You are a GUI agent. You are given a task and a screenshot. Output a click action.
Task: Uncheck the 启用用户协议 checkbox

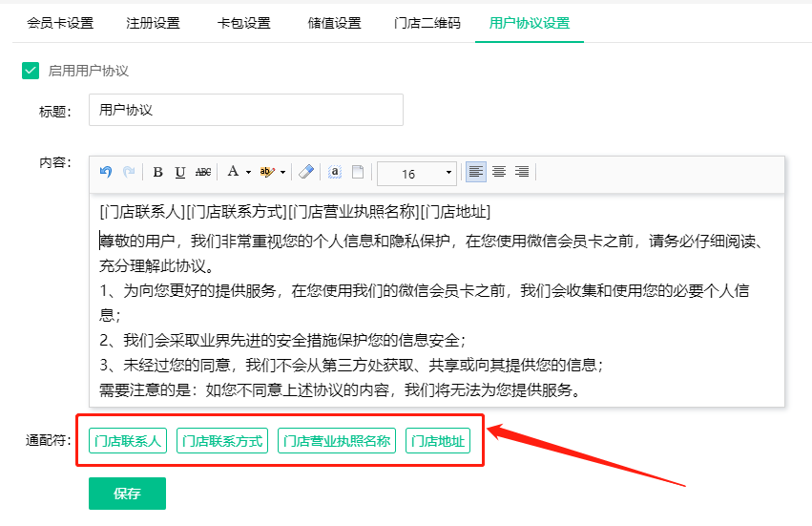31,71
